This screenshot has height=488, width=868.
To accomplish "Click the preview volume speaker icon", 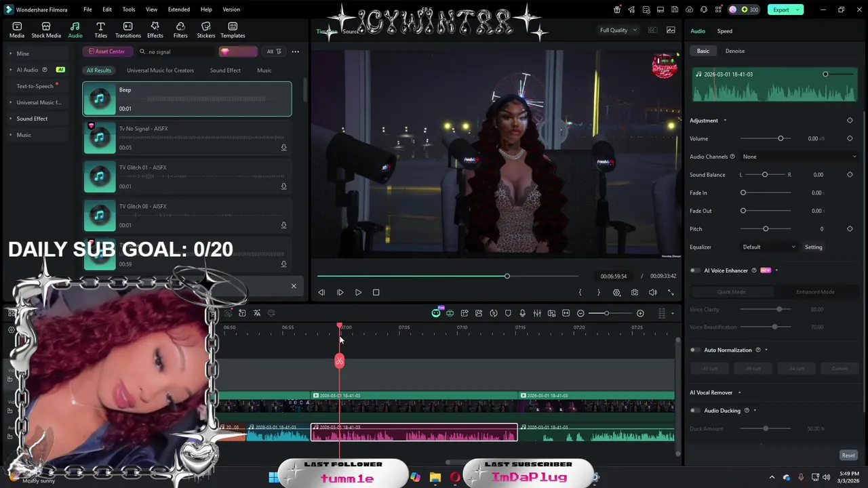I will tap(652, 292).
